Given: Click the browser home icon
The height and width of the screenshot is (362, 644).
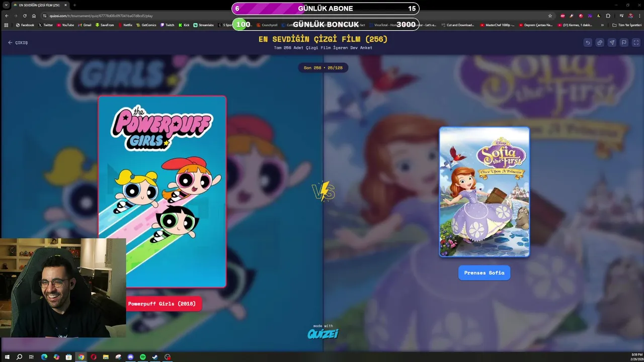Looking at the screenshot, I should [34, 16].
